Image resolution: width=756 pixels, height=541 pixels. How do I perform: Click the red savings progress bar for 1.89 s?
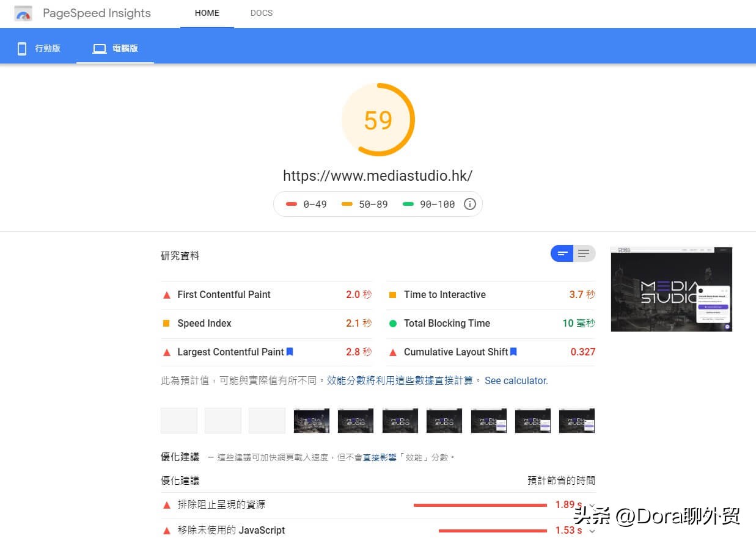pyautogui.click(x=480, y=504)
